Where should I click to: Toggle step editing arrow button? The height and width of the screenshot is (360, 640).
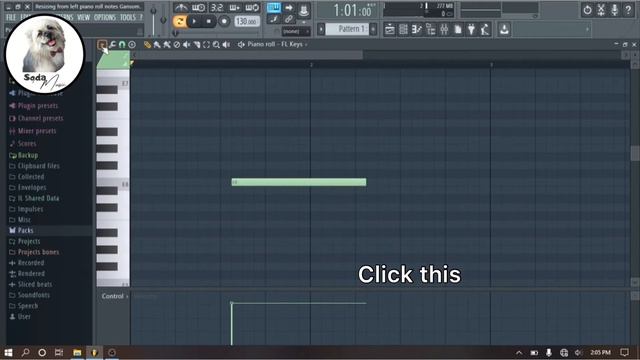tap(289, 8)
